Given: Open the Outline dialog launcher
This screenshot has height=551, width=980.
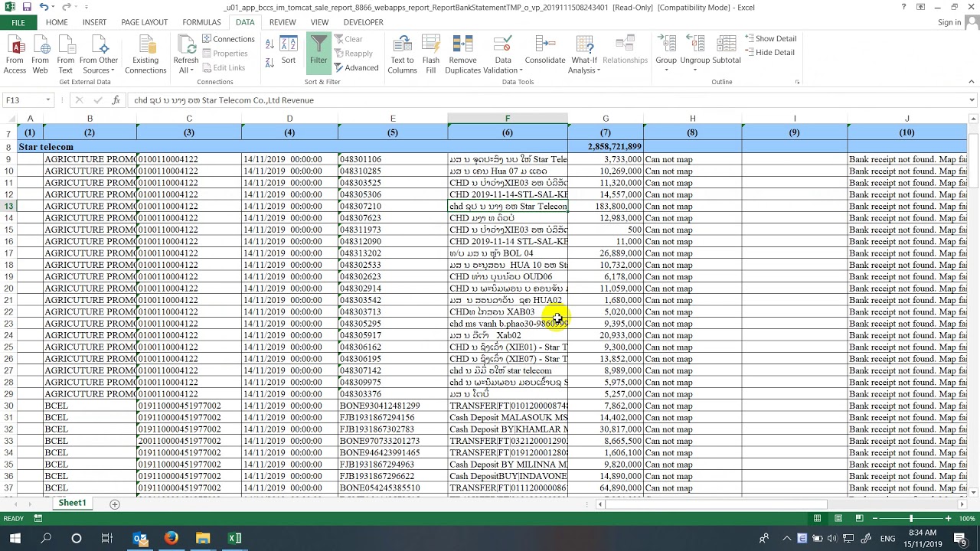Looking at the screenshot, I should pos(797,82).
